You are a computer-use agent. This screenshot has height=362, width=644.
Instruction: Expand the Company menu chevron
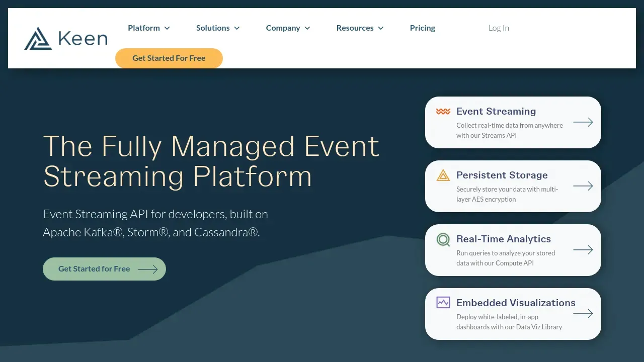coord(307,28)
